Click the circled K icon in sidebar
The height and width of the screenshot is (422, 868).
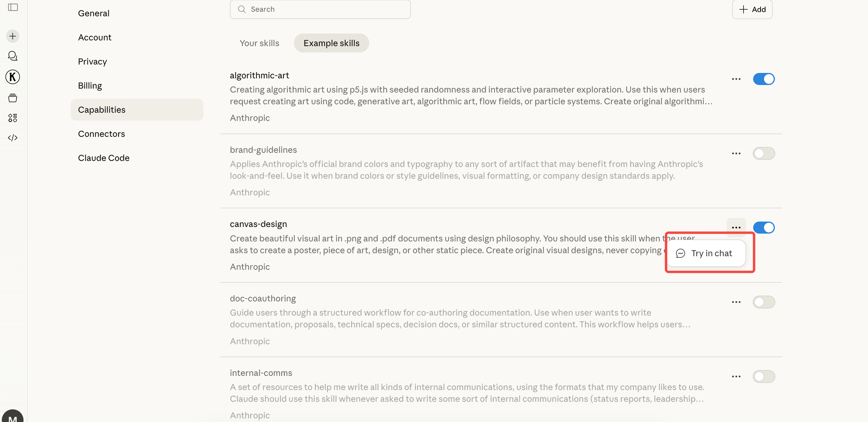pyautogui.click(x=13, y=77)
